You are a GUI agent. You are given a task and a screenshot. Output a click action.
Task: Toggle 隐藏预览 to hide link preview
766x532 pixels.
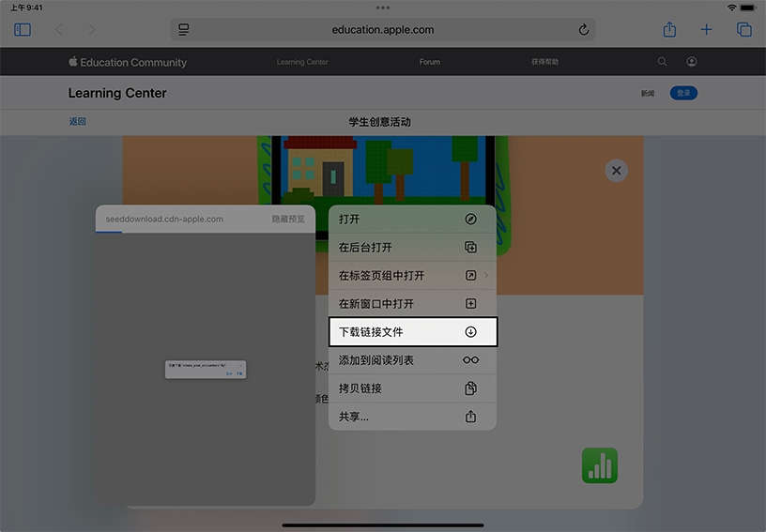[288, 219]
